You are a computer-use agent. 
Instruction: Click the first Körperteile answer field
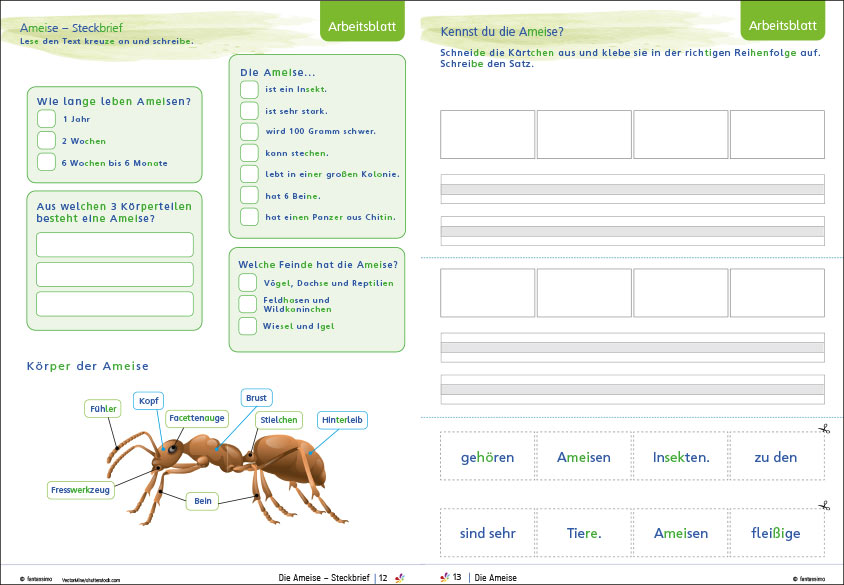(115, 245)
